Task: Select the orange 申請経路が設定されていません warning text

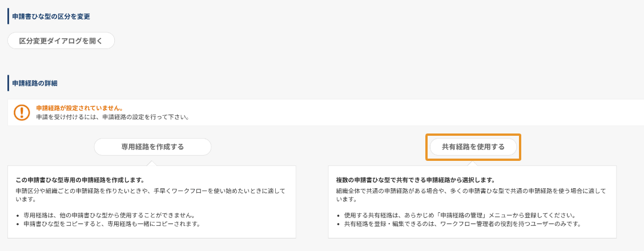Action: click(80, 108)
